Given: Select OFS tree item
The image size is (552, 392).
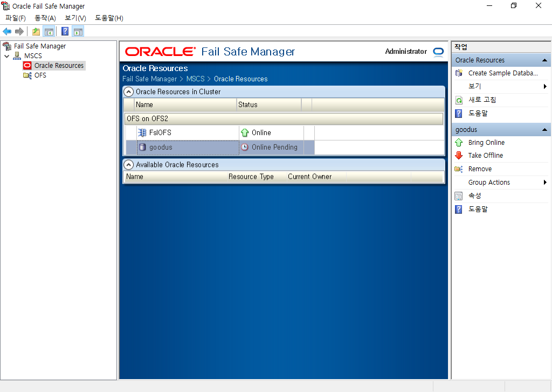Looking at the screenshot, I should click(40, 75).
